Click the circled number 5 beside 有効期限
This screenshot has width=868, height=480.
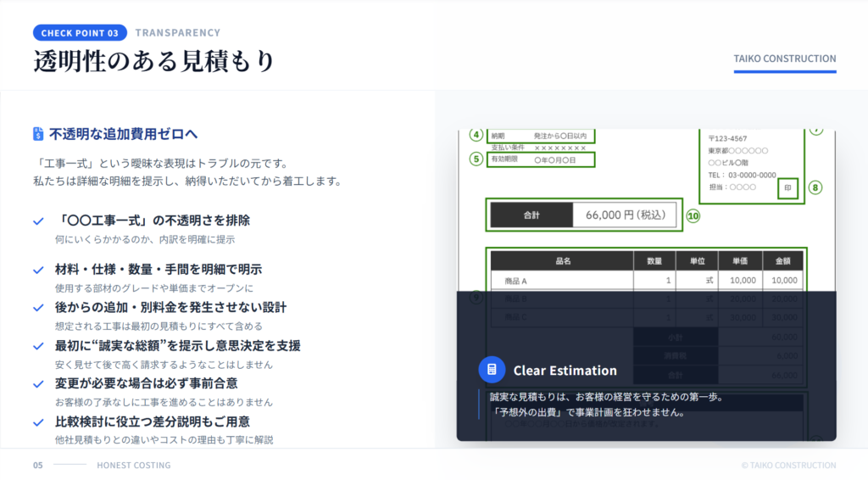(476, 159)
